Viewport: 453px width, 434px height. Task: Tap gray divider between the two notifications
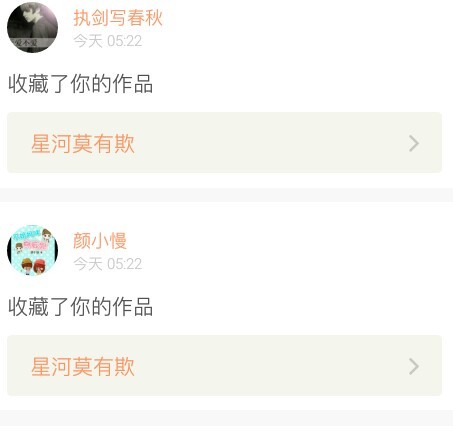coord(226,195)
